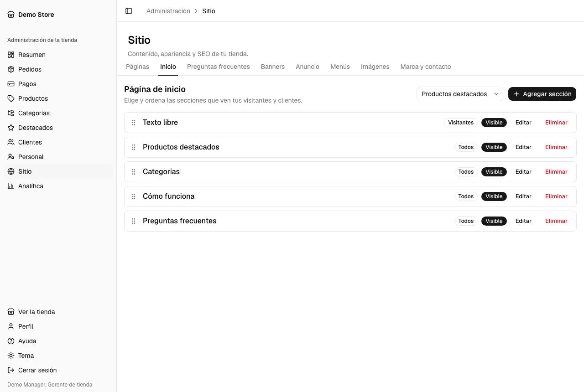Open Analítica chart icon in sidebar
Screen dimensions: 584x392
[x=11, y=186]
